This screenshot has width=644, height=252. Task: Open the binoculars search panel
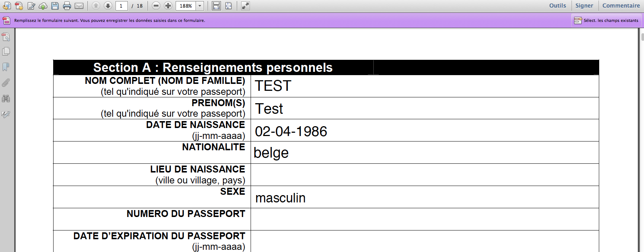pyautogui.click(x=6, y=98)
